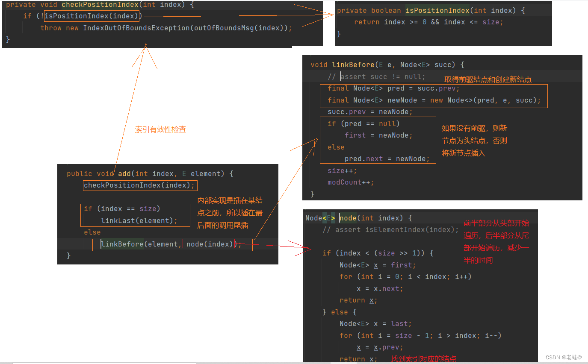Click the 'else' keyword in linkBefore method
The image size is (588, 364).
336,147
